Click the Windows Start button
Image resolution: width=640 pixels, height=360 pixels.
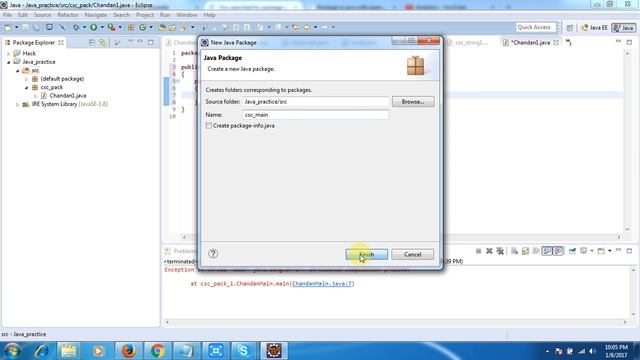[12, 351]
